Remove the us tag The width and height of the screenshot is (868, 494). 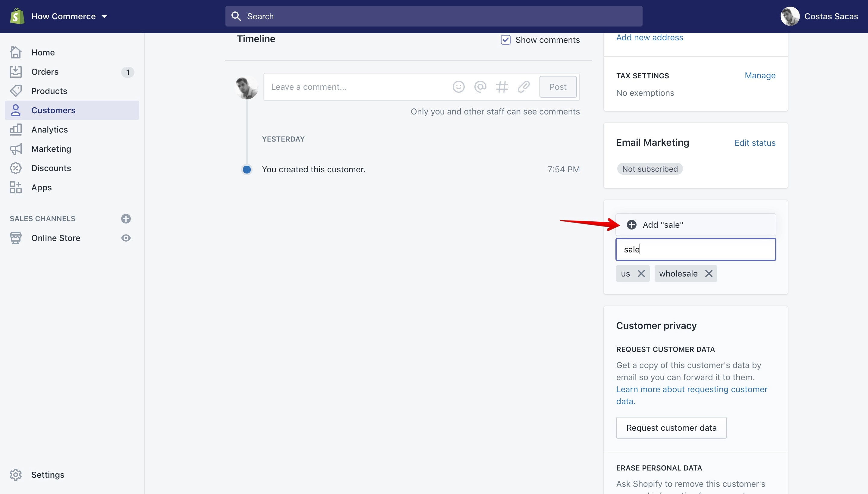pyautogui.click(x=641, y=274)
